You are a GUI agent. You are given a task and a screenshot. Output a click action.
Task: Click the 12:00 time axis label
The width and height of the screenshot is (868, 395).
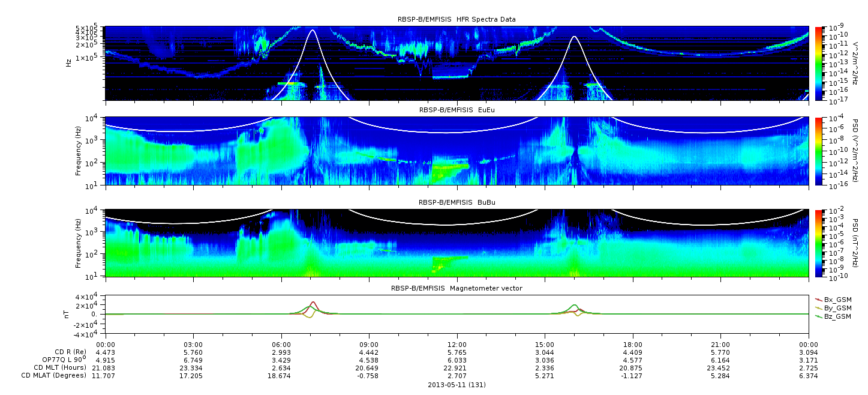pyautogui.click(x=456, y=345)
